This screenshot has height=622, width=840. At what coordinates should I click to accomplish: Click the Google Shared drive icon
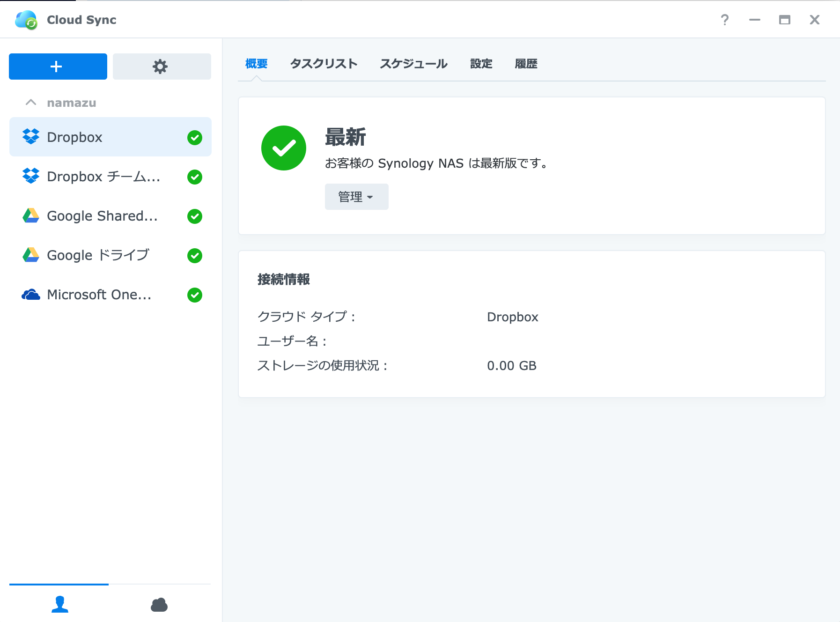[31, 215]
